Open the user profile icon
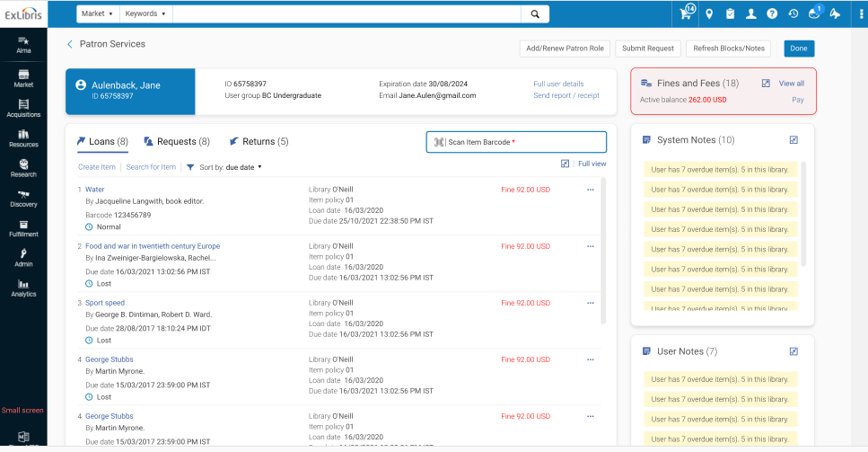This screenshot has width=868, height=452. [750, 14]
